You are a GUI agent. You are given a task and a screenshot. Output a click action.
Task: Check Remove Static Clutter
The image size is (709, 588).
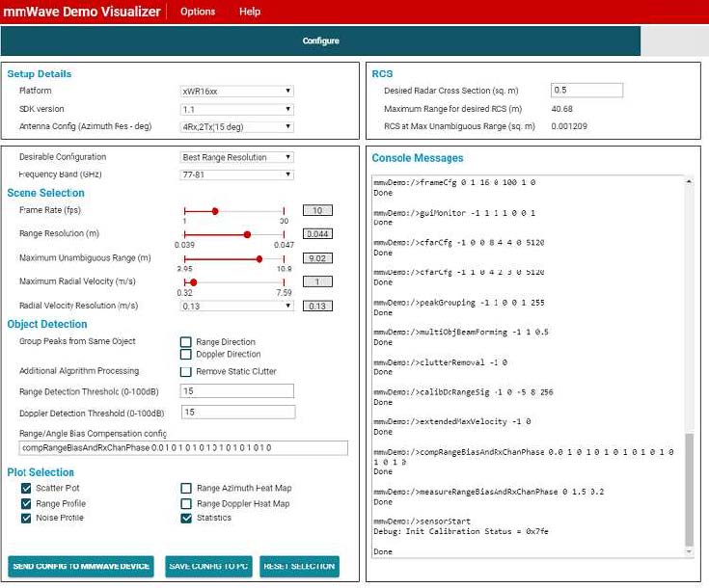coord(186,371)
